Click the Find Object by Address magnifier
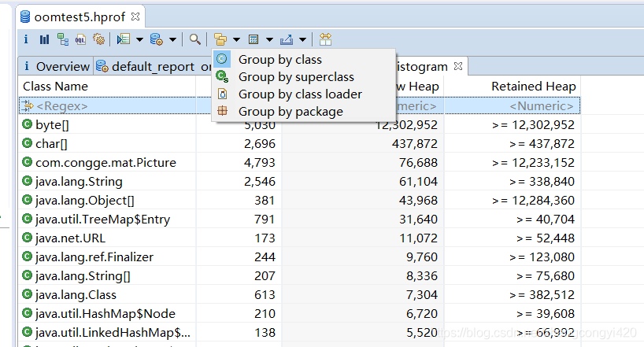The width and height of the screenshot is (644, 347). pos(194,39)
